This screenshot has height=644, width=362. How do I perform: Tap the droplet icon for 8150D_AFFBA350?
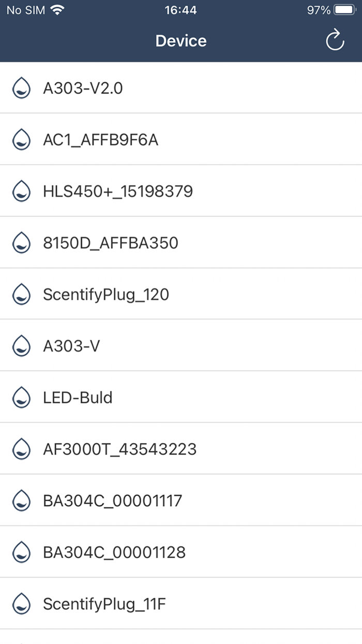coord(21,242)
